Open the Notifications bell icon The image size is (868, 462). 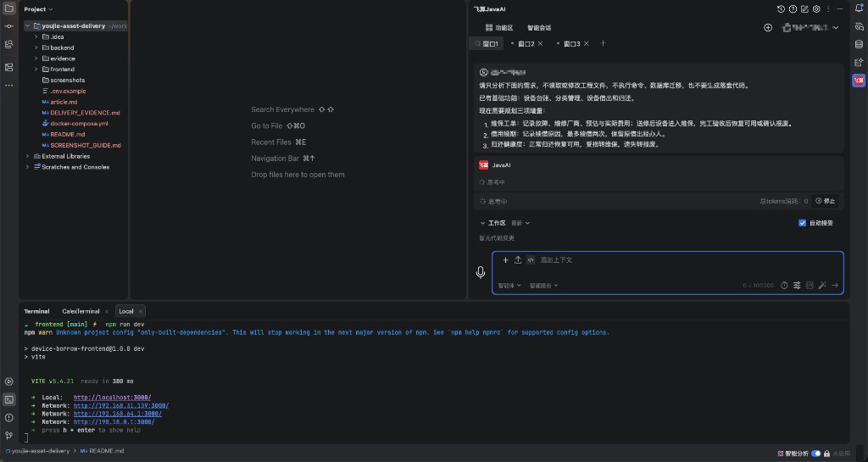point(859,8)
